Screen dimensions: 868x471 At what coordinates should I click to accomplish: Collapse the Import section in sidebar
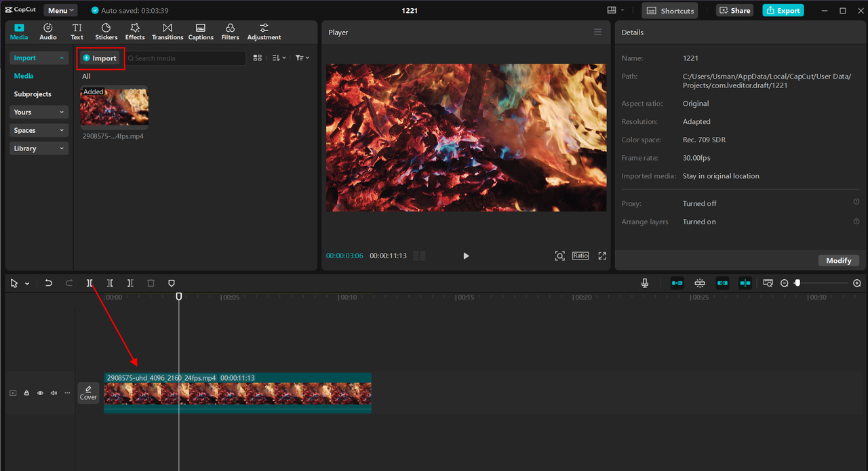coord(39,58)
